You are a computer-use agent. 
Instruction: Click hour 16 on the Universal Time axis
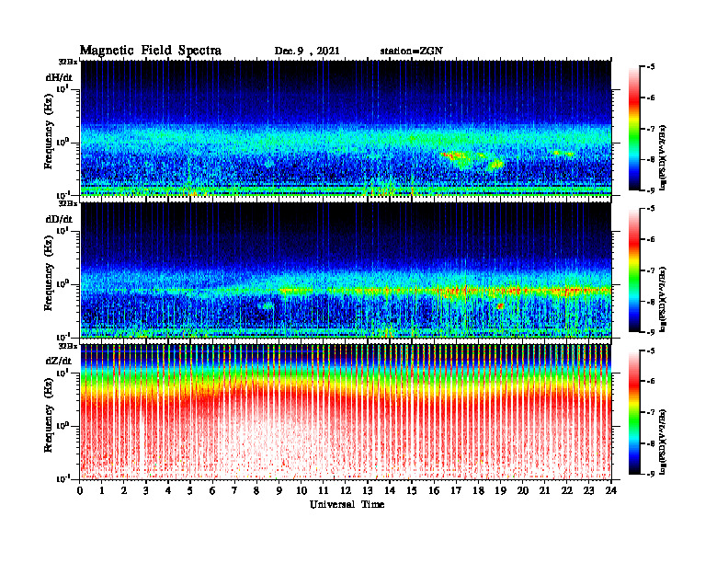click(434, 490)
